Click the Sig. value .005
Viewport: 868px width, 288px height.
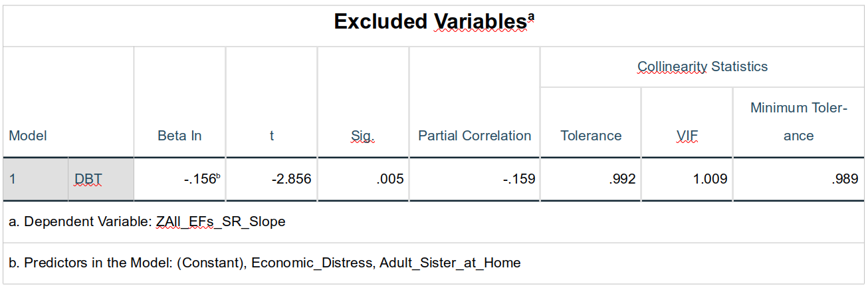click(389, 179)
